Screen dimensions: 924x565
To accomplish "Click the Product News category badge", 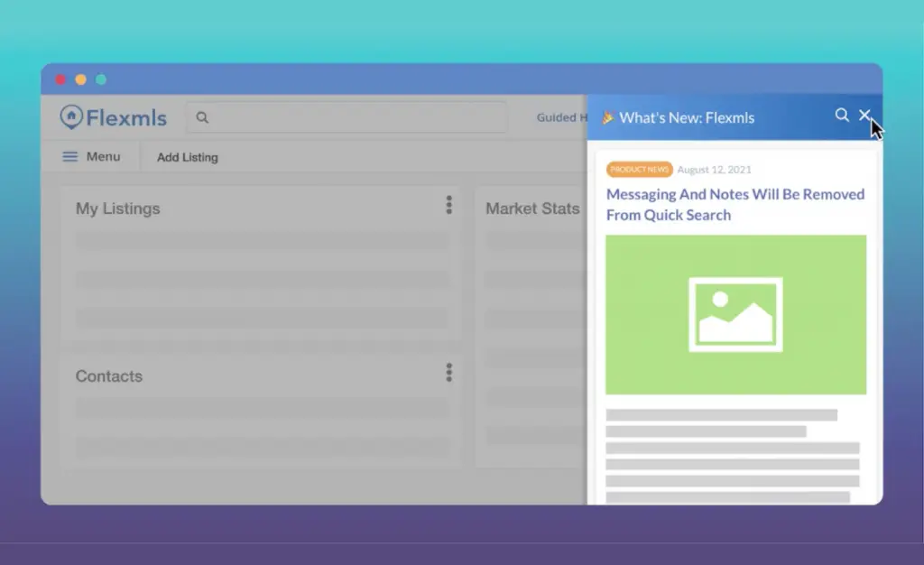I will (639, 170).
